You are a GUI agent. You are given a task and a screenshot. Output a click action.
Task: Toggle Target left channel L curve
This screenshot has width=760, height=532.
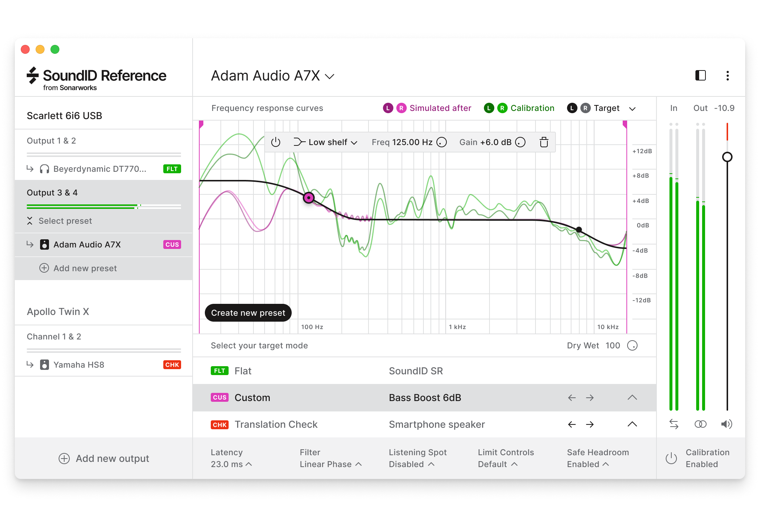(x=572, y=108)
